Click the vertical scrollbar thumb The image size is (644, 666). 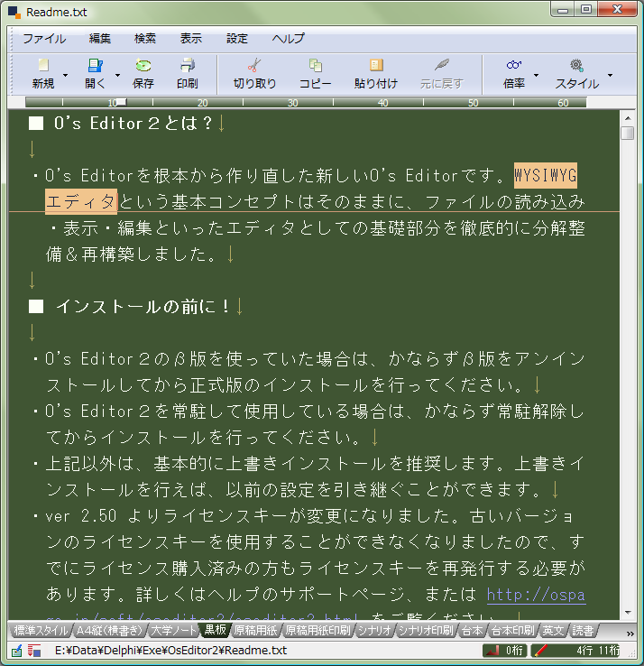tap(628, 133)
